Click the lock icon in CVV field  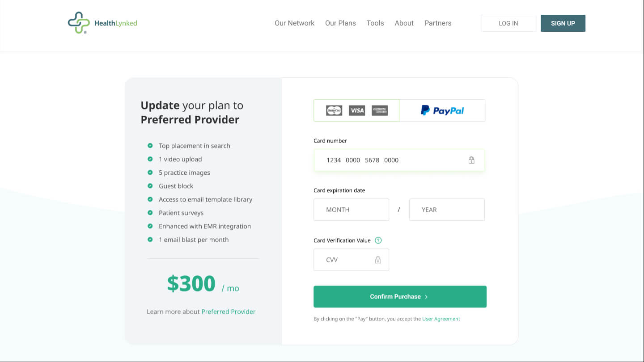click(x=378, y=260)
